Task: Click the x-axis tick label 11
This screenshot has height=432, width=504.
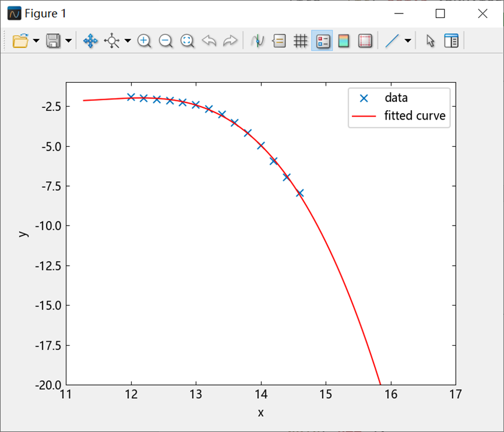Action: (66, 394)
